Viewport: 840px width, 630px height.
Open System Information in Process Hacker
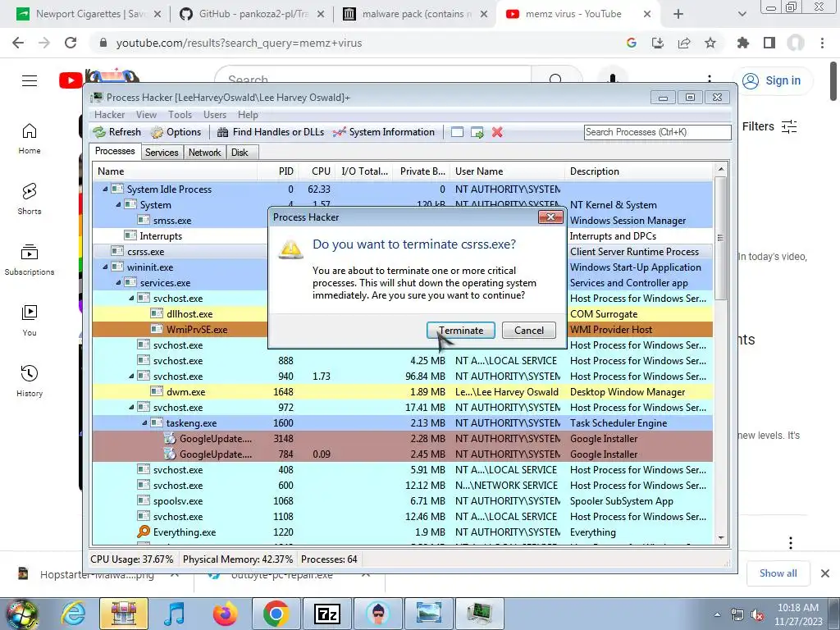pos(384,132)
